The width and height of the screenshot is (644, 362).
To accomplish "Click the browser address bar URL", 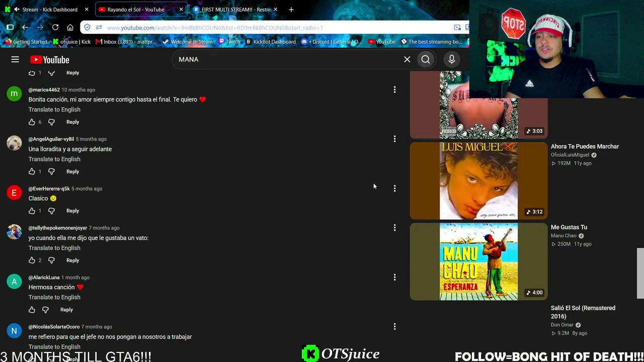I will pyautogui.click(x=215, y=28).
